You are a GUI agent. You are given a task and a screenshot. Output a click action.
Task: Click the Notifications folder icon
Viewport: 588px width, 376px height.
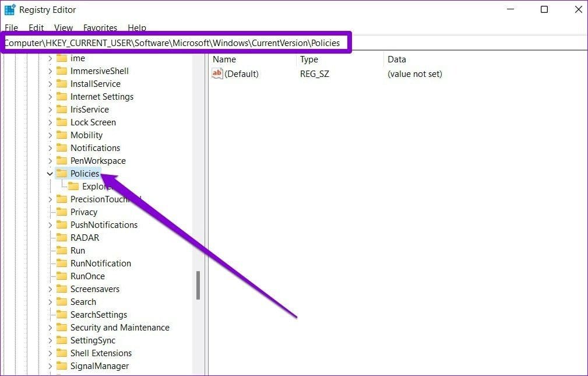[62, 148]
